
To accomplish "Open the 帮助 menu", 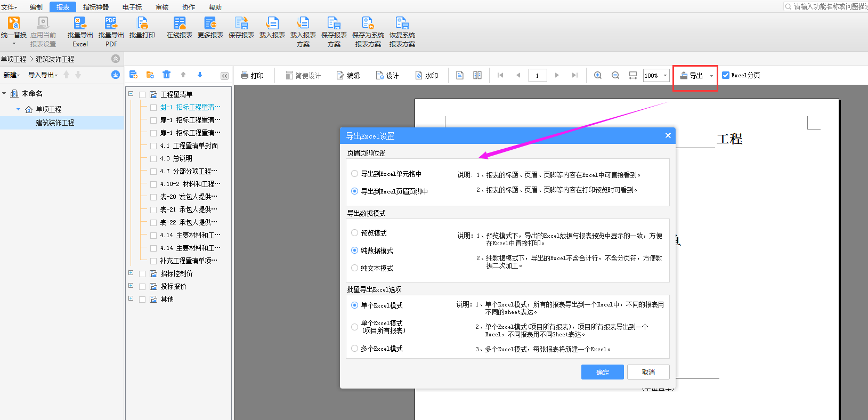I will pyautogui.click(x=215, y=7).
